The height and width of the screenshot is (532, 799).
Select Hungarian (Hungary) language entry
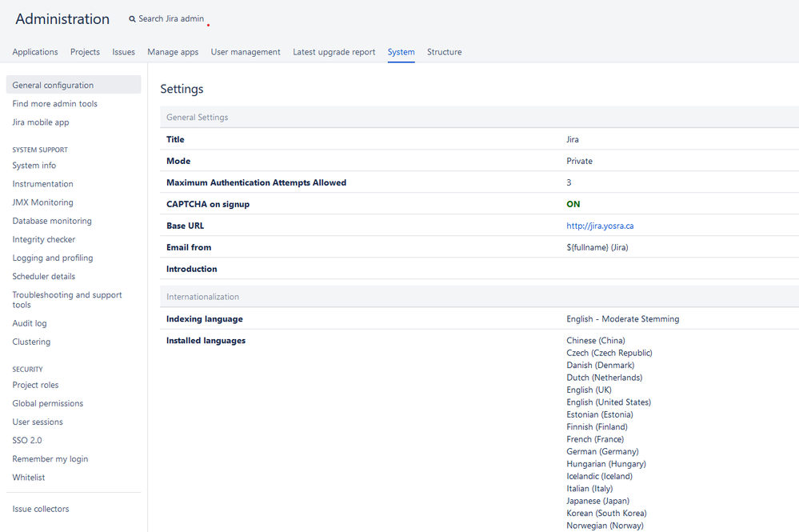click(x=606, y=464)
